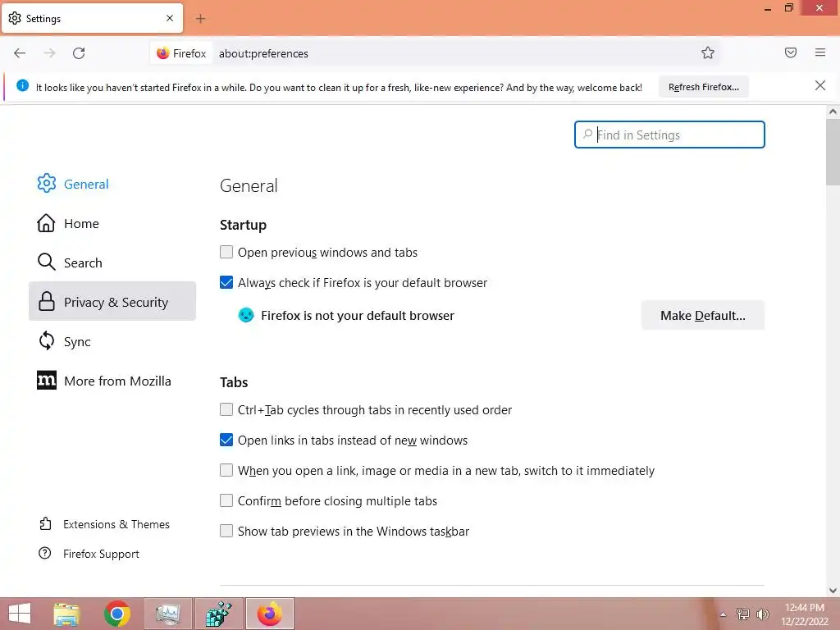Open the Windows Start menu

20,614
